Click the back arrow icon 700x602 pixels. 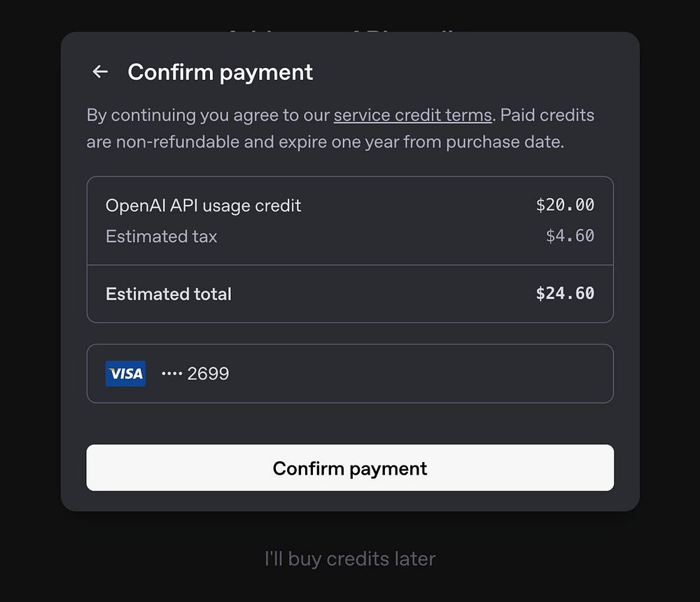tap(100, 71)
